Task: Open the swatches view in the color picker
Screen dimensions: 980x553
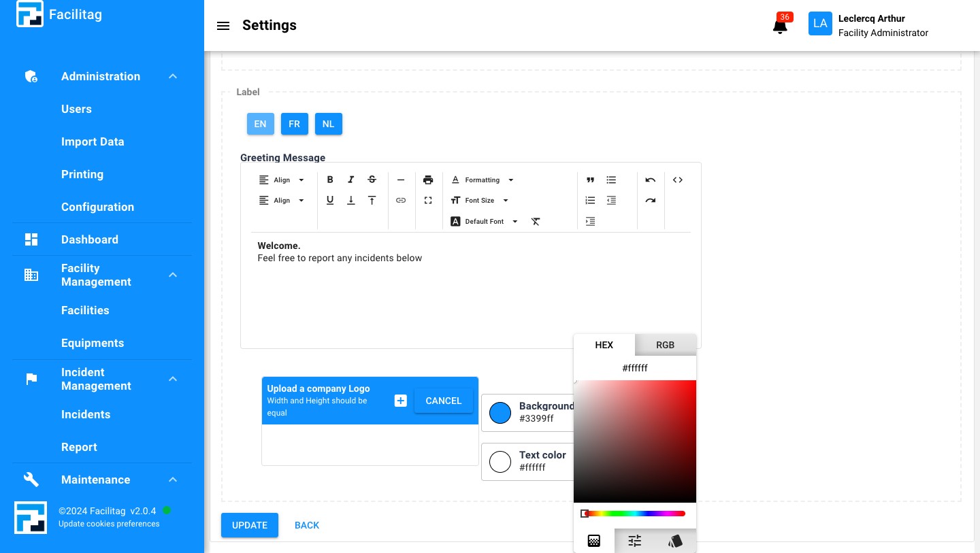Action: [676, 541]
